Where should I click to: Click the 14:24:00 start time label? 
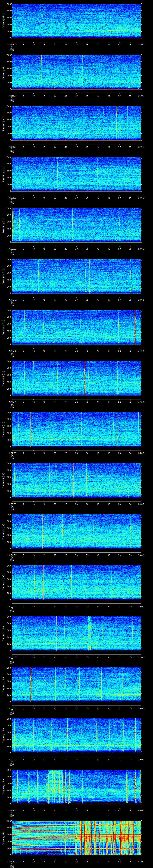(12, 44)
